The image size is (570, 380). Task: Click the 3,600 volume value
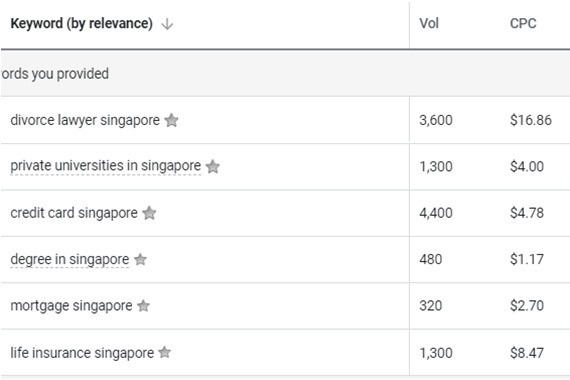[x=436, y=120]
